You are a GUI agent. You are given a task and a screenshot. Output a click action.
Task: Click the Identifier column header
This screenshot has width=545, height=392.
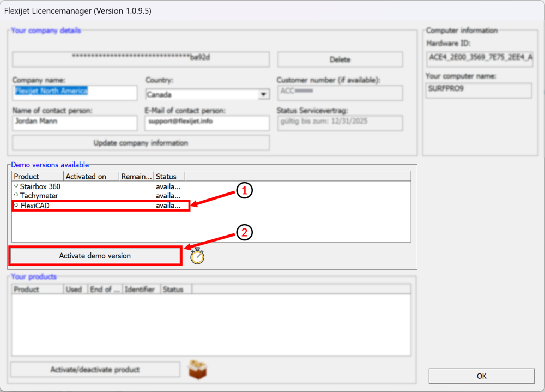[x=142, y=290]
